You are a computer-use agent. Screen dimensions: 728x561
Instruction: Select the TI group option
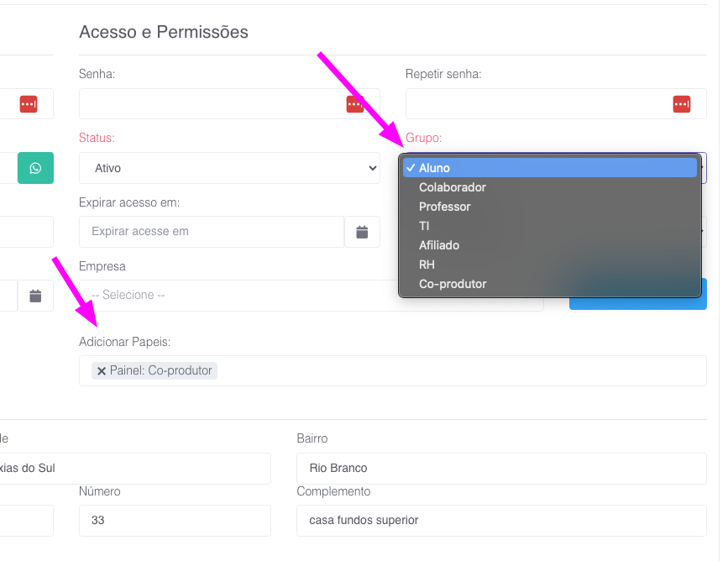point(424,226)
